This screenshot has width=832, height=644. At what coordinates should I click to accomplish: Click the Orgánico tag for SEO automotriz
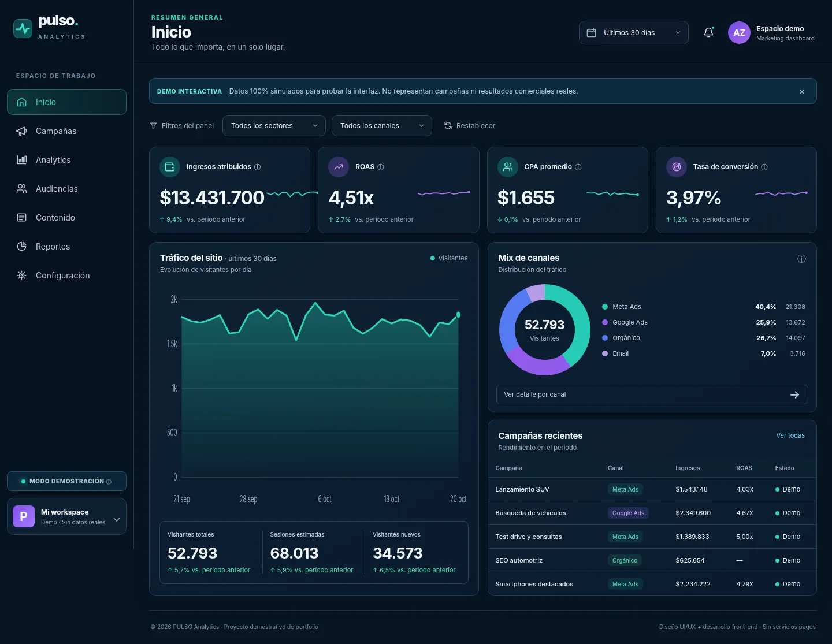[x=625, y=560]
